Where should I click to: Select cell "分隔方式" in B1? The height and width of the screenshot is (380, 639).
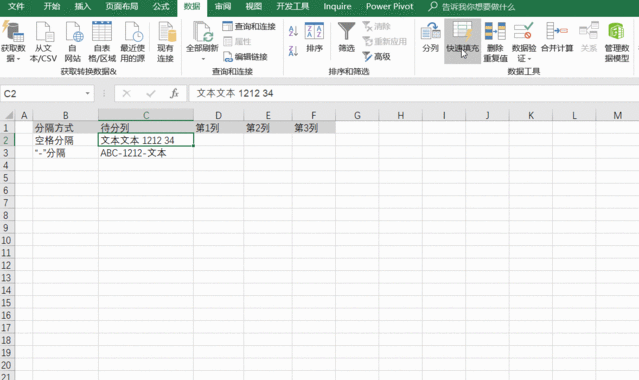point(65,128)
